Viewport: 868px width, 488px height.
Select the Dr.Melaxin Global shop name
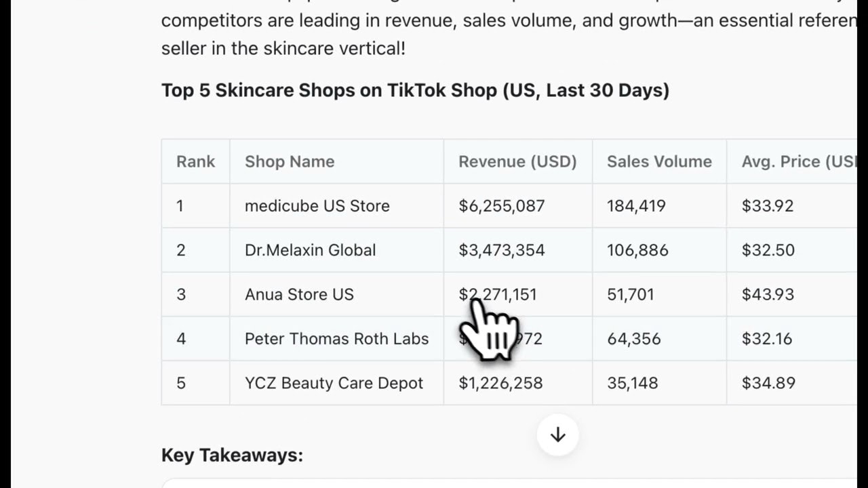[x=310, y=250]
